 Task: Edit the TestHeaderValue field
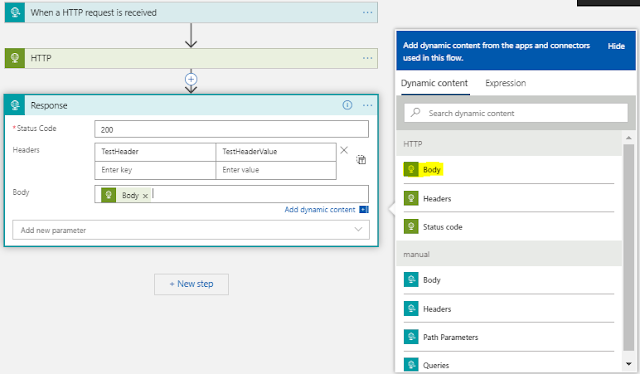click(276, 152)
